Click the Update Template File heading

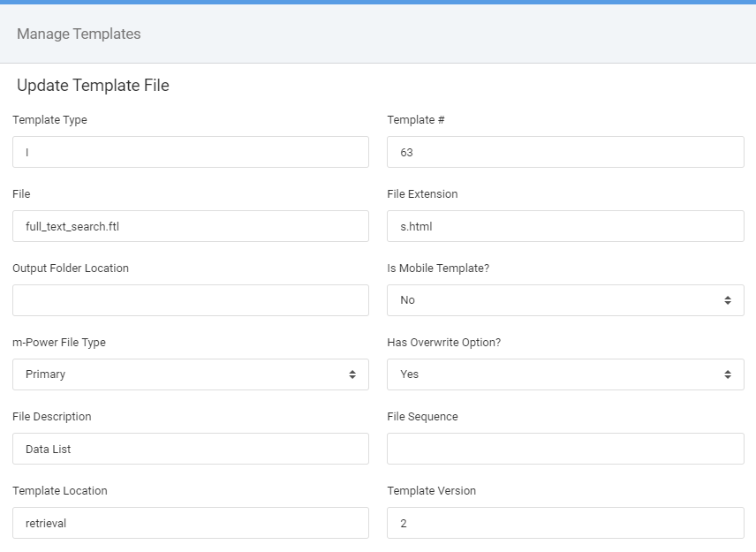coord(93,86)
